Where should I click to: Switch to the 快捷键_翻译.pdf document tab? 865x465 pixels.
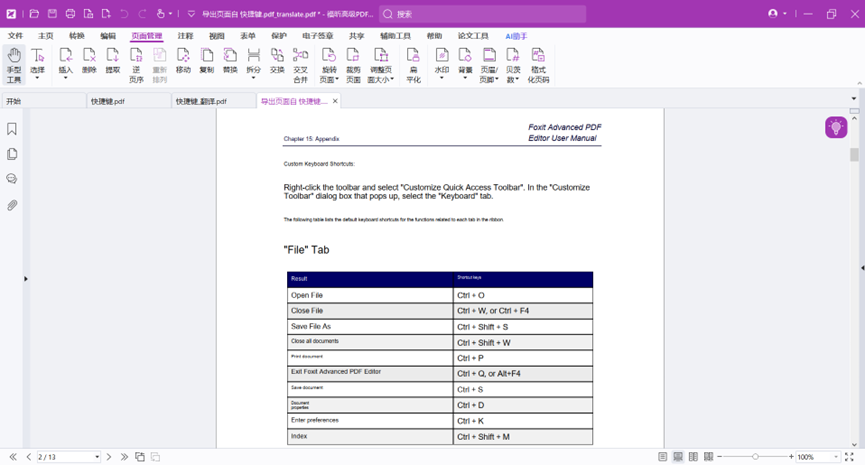pyautogui.click(x=213, y=101)
